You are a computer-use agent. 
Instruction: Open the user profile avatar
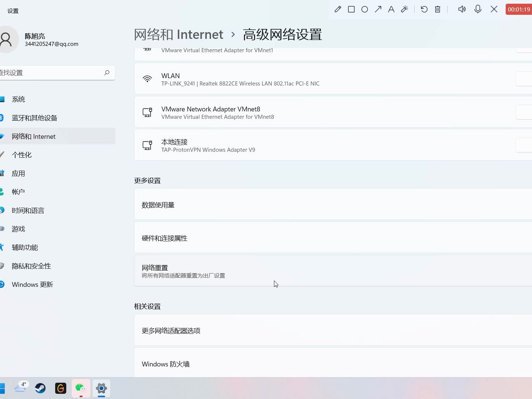tap(7, 39)
